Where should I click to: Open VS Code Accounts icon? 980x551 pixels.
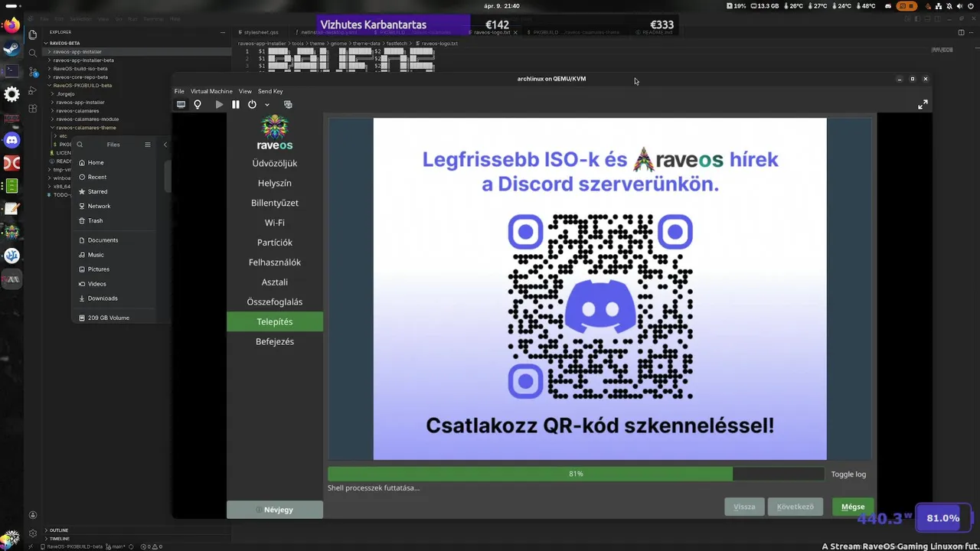[32, 515]
